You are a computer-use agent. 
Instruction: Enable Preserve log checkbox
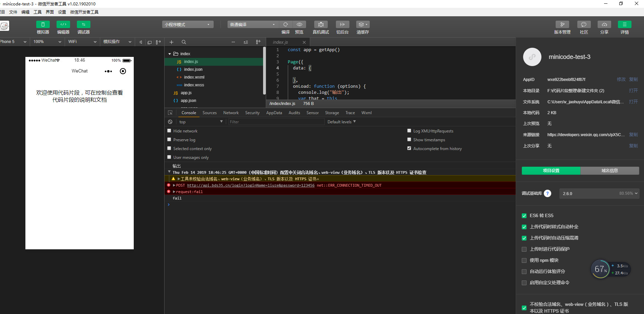(169, 140)
